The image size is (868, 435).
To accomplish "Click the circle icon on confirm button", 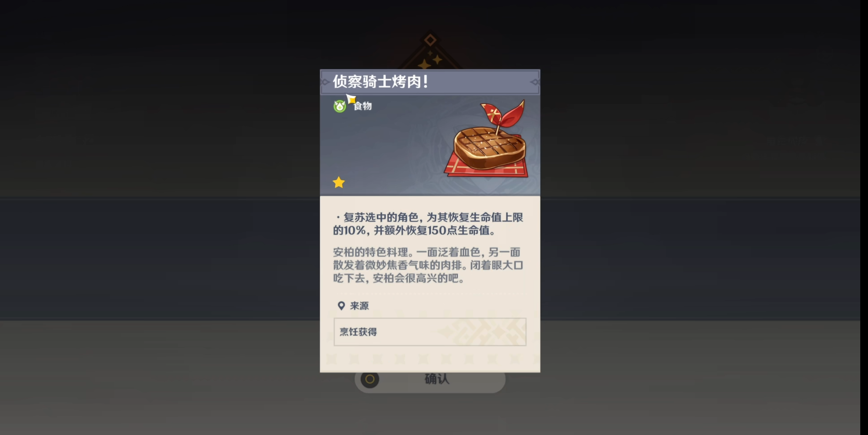I will tap(370, 379).
